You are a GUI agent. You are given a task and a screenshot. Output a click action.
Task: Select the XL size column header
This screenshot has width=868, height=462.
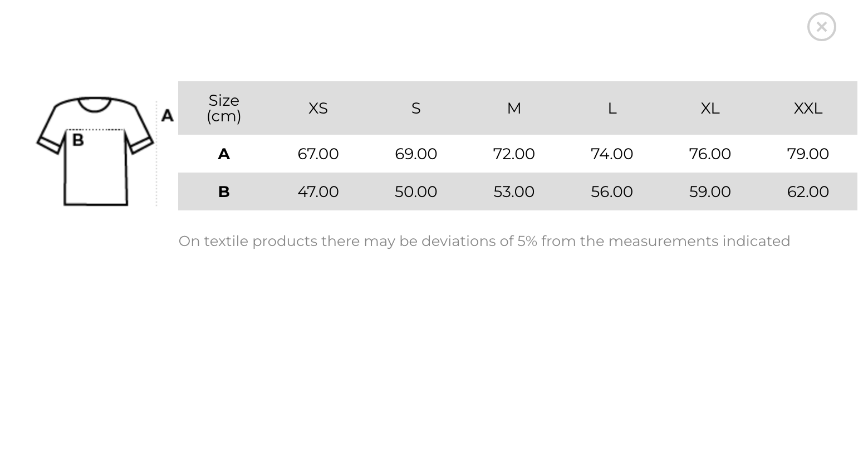pyautogui.click(x=710, y=108)
